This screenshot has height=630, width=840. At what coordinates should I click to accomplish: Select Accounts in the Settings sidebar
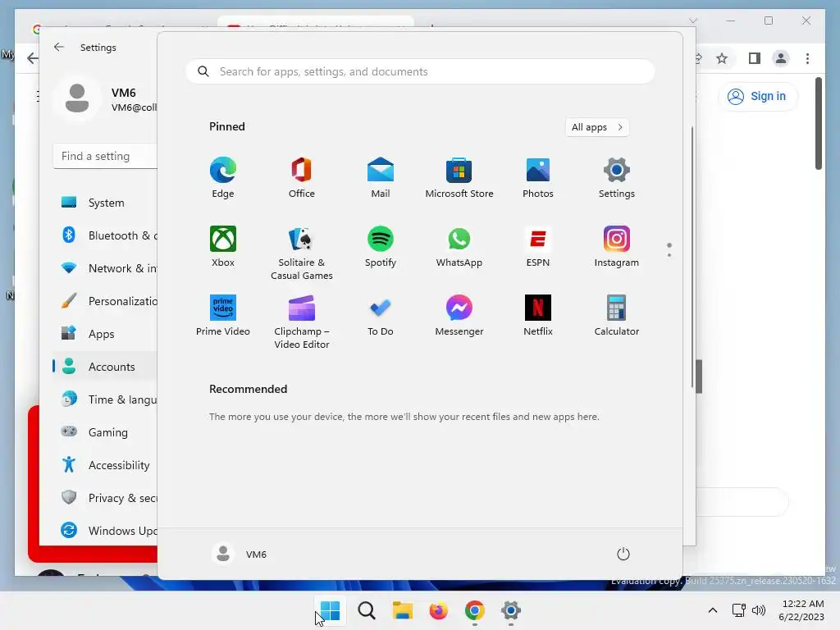coord(105,367)
